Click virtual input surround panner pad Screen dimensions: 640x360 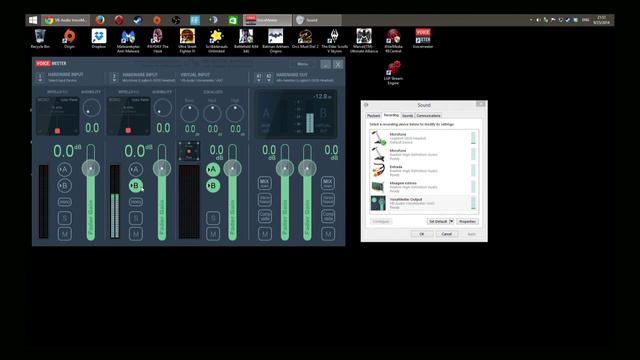click(189, 151)
